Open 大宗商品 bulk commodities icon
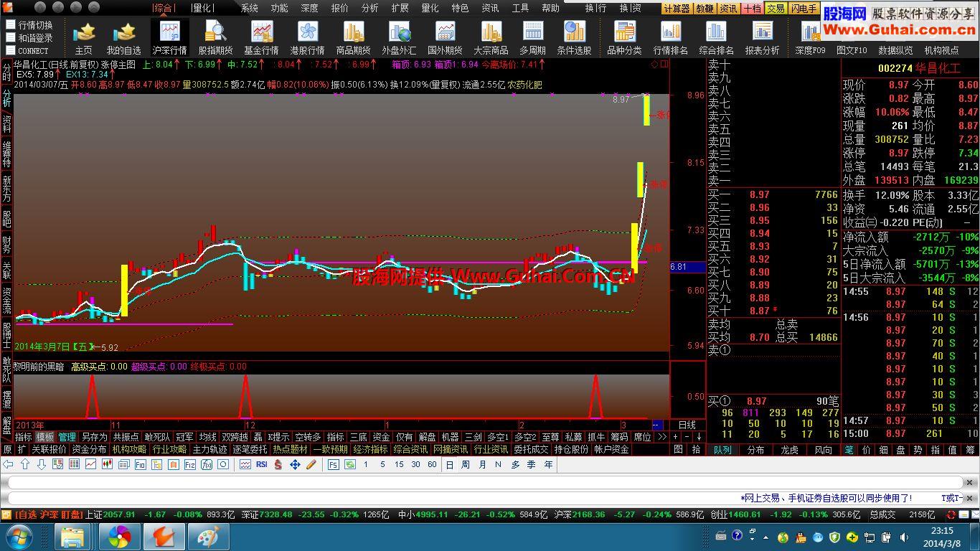 pos(491,37)
